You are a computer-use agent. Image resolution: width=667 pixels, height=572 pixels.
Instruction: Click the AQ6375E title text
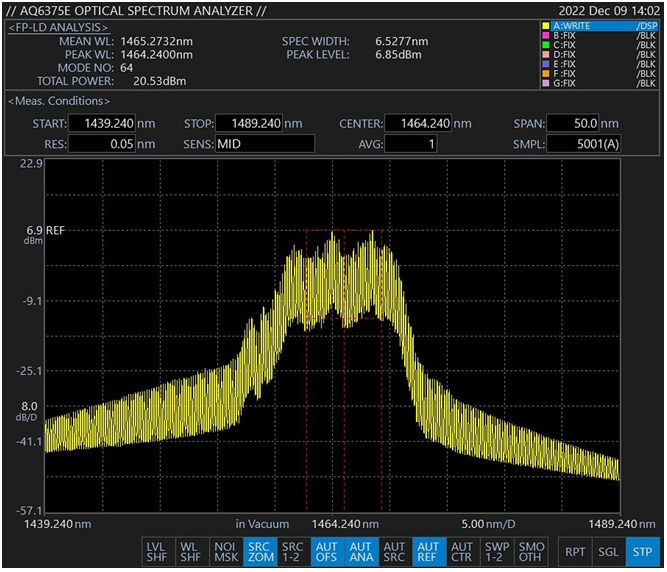[136, 11]
